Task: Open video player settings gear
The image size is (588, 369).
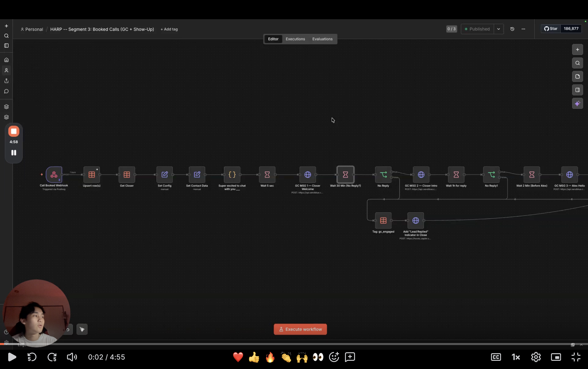Action: tap(536, 357)
